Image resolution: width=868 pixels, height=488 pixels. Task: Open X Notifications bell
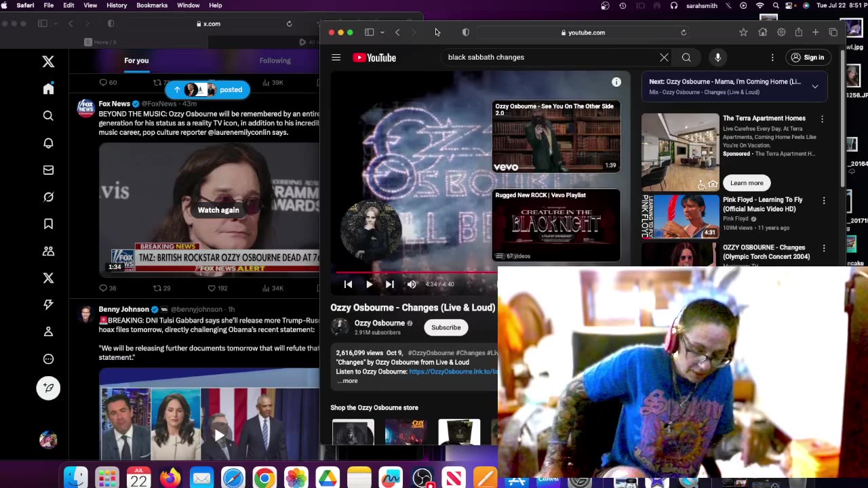click(48, 143)
